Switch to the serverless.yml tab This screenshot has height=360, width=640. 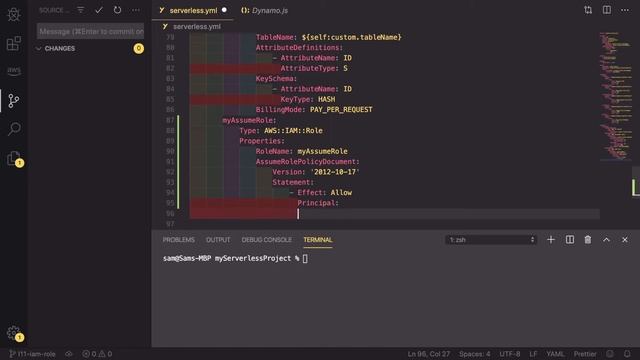[x=193, y=11]
